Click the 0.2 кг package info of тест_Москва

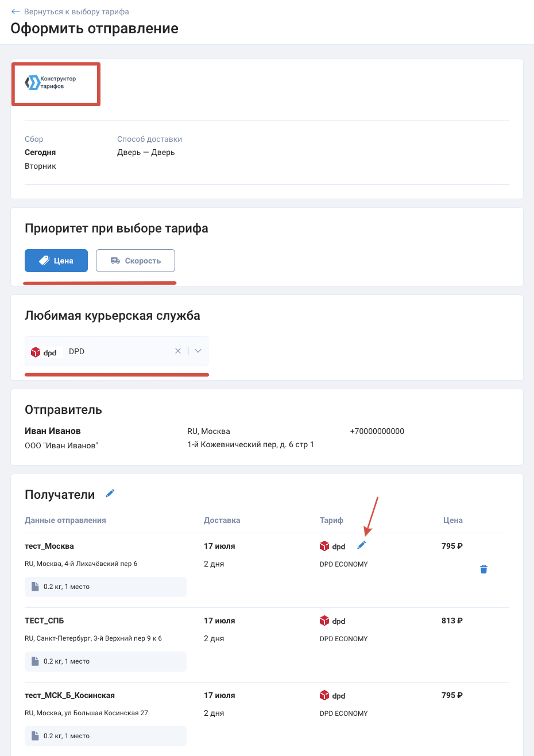(x=106, y=587)
